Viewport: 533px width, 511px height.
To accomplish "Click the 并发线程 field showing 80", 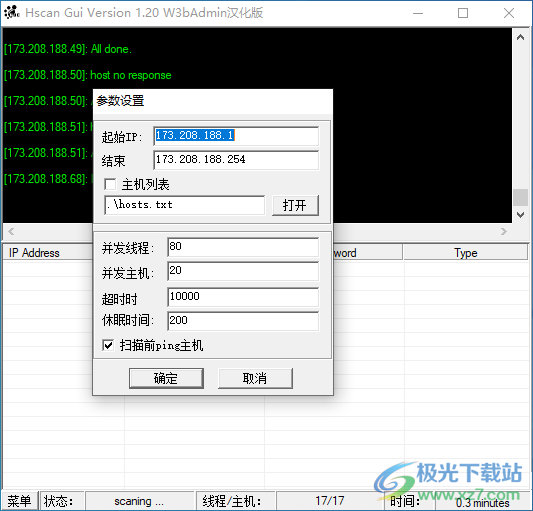I will [243, 247].
